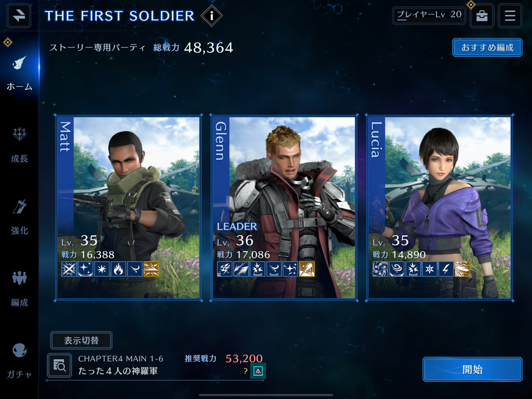
Task: Start the battle with 開始 button
Action: [x=472, y=369]
